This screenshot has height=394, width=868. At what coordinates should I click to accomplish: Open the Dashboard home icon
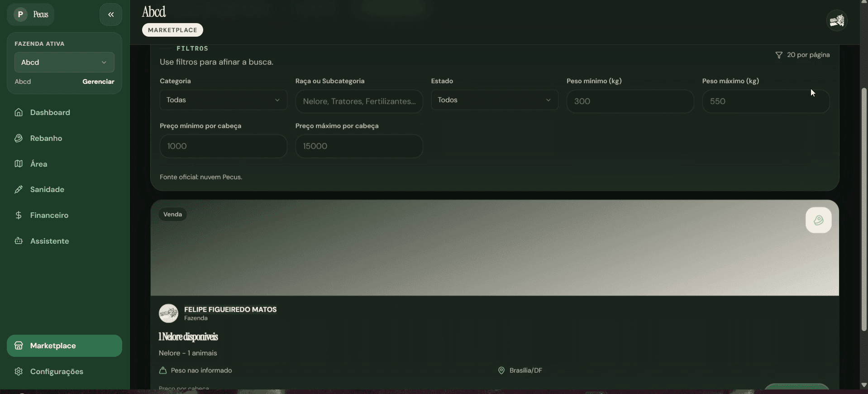pos(19,112)
